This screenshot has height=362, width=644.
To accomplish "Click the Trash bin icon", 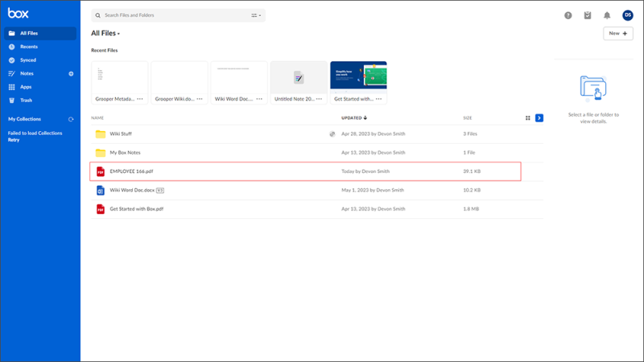I will coord(11,100).
